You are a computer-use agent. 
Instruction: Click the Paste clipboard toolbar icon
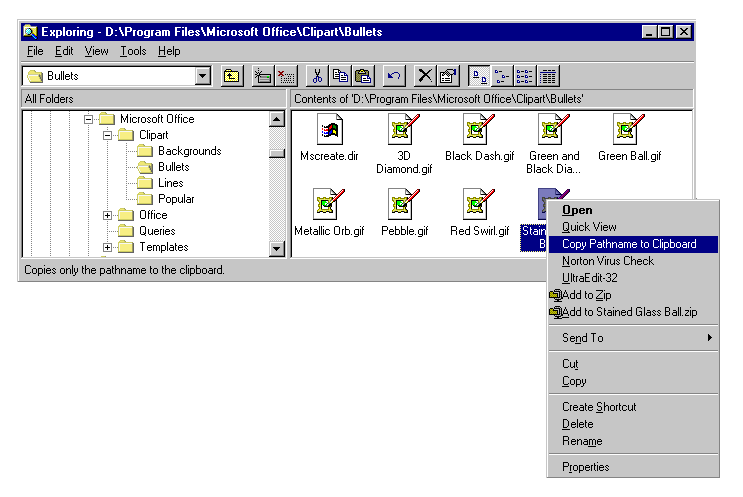pos(363,76)
